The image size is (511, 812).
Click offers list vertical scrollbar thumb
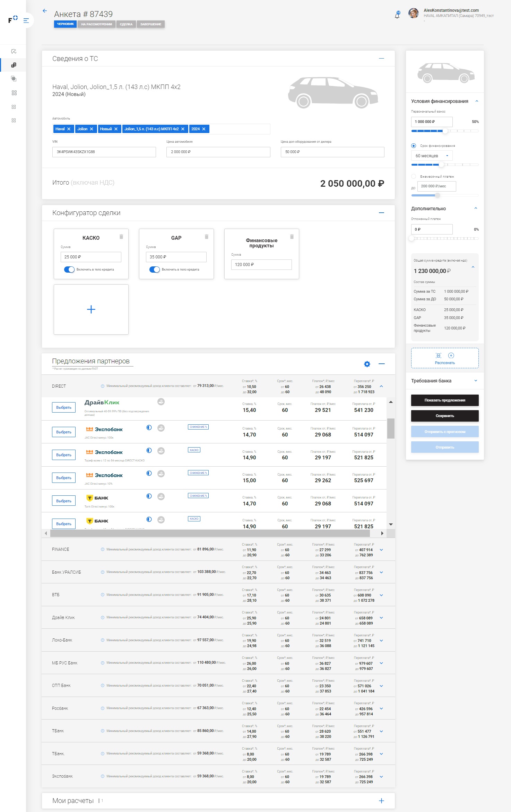point(391,429)
